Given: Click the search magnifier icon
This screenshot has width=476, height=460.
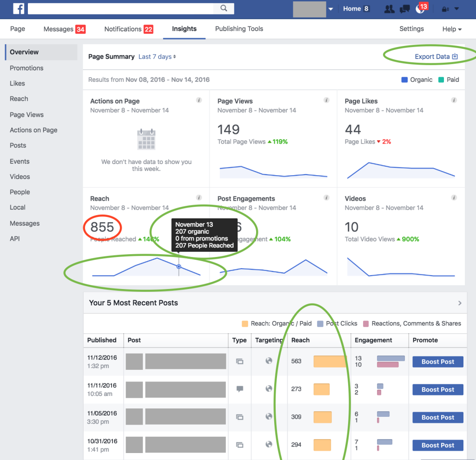Looking at the screenshot, I should [x=224, y=8].
